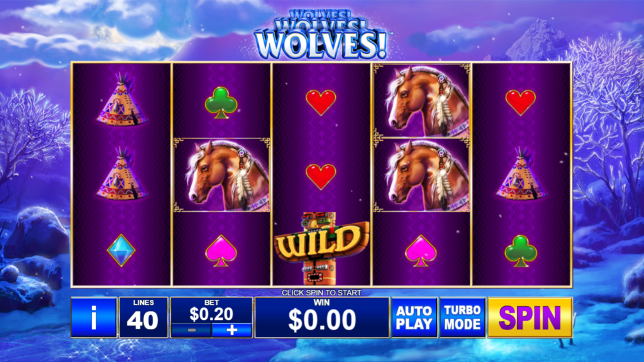Click the Wolves! game logo
The image size is (644, 362).
coord(321,34)
